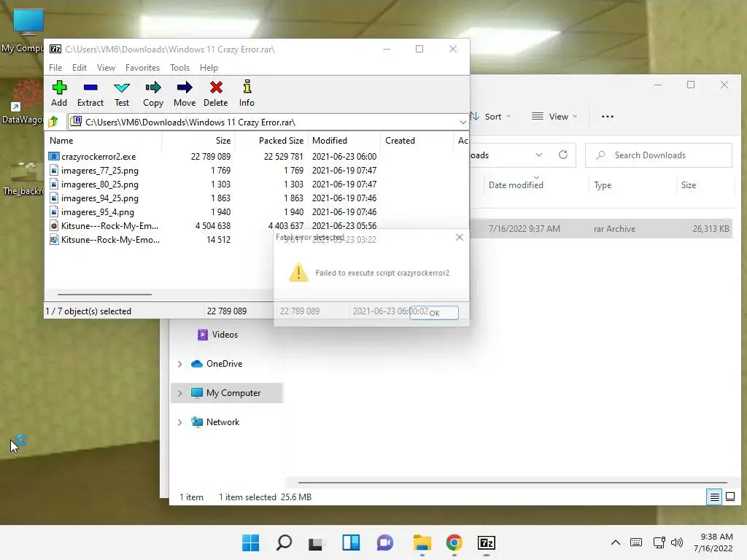747x560 pixels.
Task: Open the File menu
Action: (55, 68)
